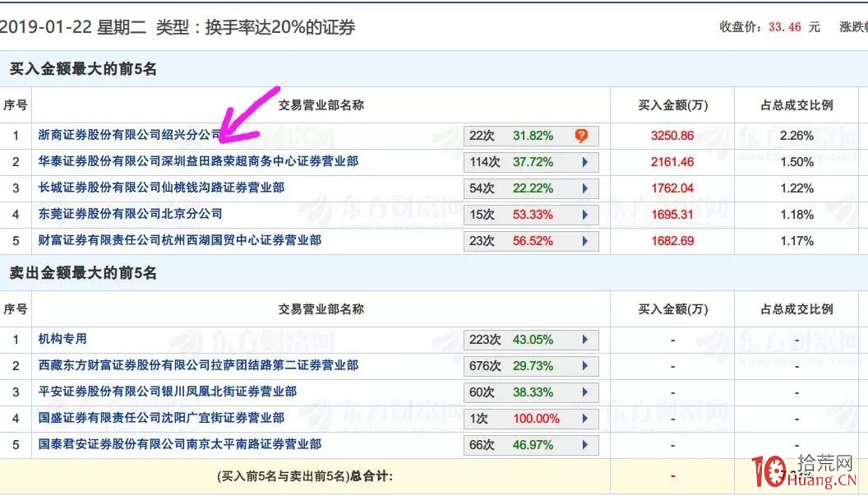Click the 买入金额最大的前5名 section heading
The height and width of the screenshot is (496, 868).
coord(84,69)
